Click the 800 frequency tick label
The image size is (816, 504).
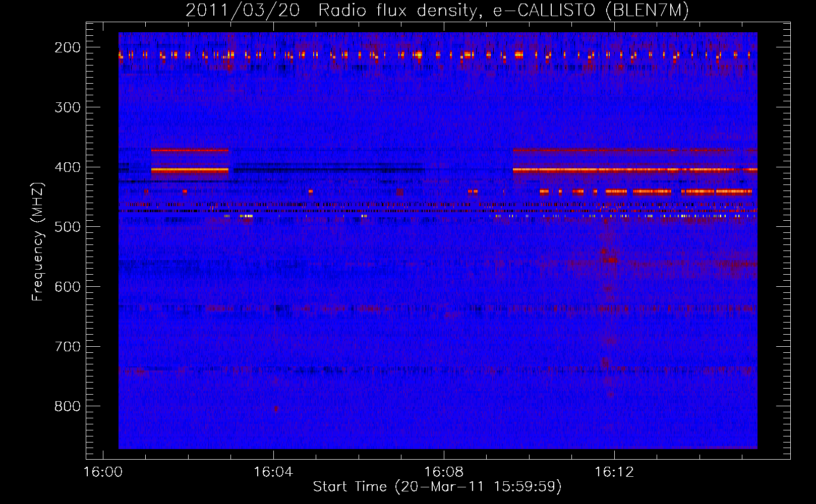[67, 406]
